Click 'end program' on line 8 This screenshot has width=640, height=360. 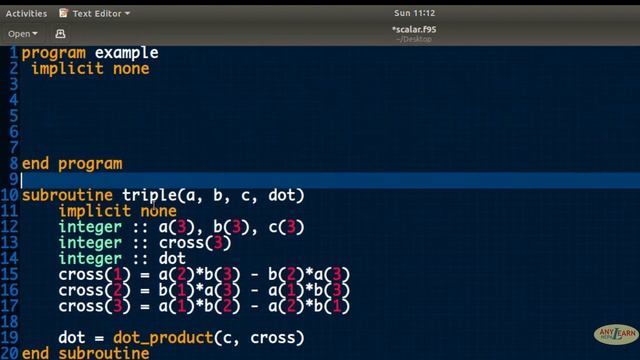(x=72, y=164)
